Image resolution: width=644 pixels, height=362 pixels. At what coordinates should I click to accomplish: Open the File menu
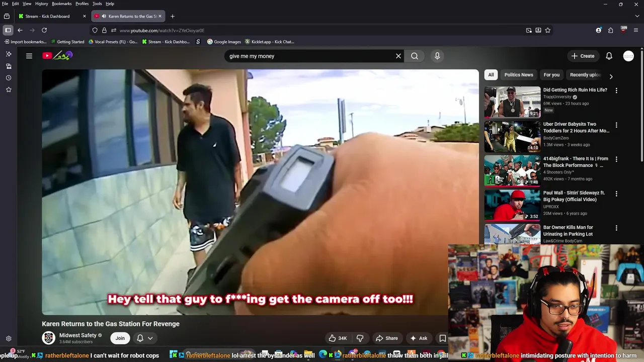point(5,4)
